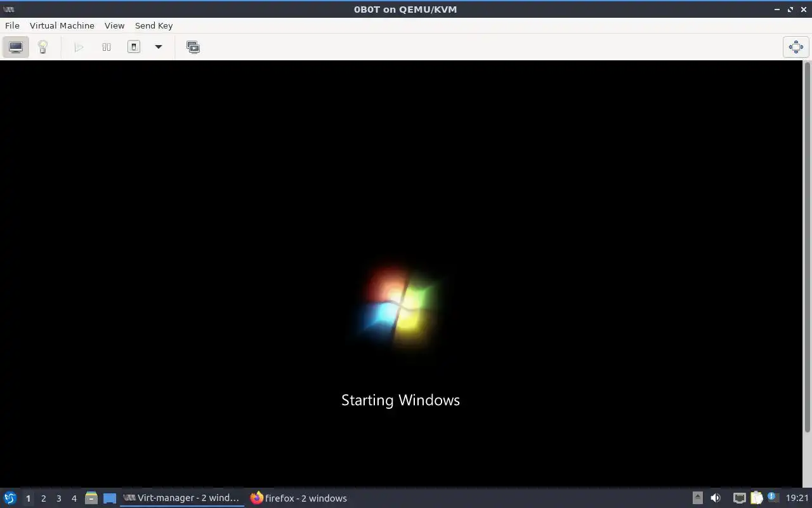Click the Starting Windows text

[400, 400]
